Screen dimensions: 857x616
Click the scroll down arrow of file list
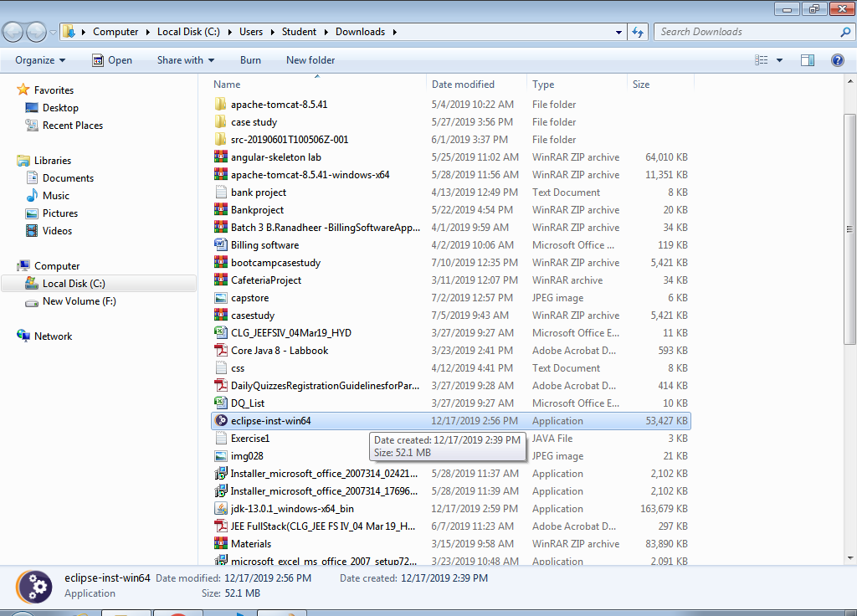click(849, 558)
